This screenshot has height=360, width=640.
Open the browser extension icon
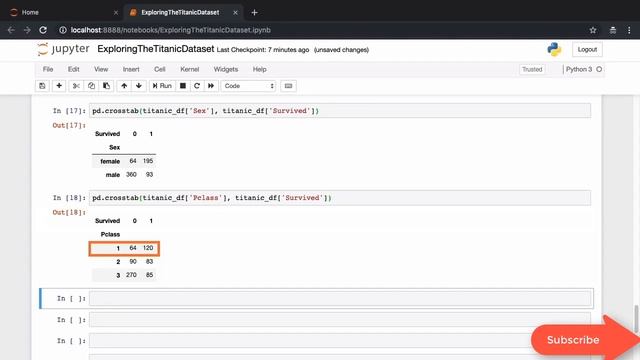(613, 30)
